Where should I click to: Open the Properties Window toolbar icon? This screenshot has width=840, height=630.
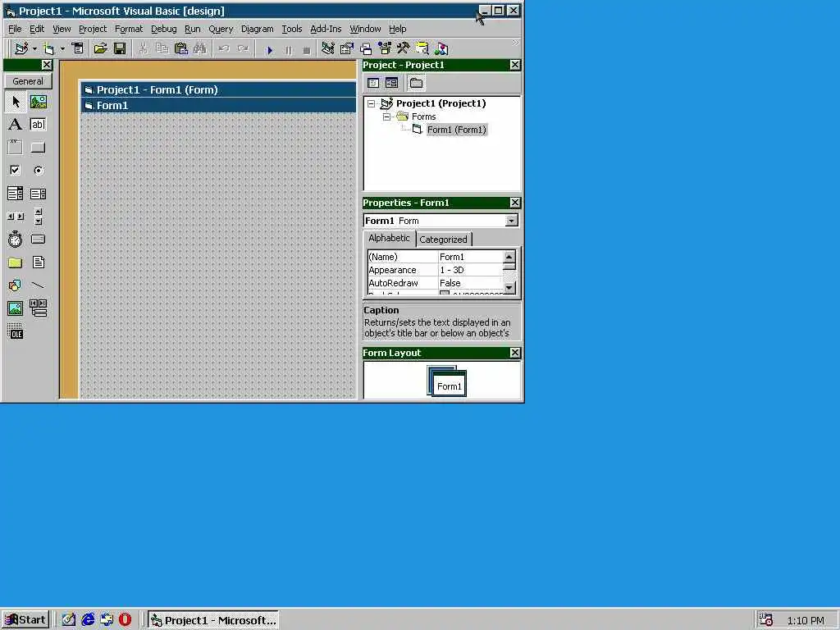(x=347, y=48)
